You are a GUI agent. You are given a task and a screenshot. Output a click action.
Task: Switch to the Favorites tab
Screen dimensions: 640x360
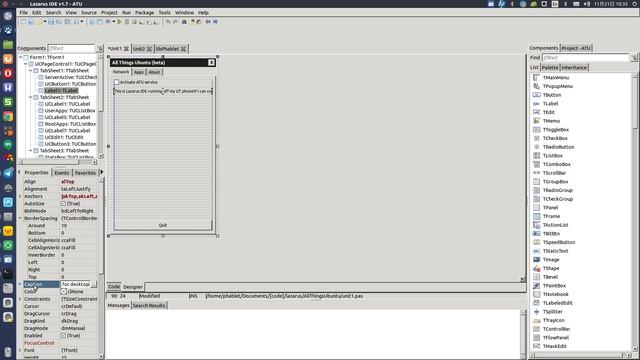[85, 173]
